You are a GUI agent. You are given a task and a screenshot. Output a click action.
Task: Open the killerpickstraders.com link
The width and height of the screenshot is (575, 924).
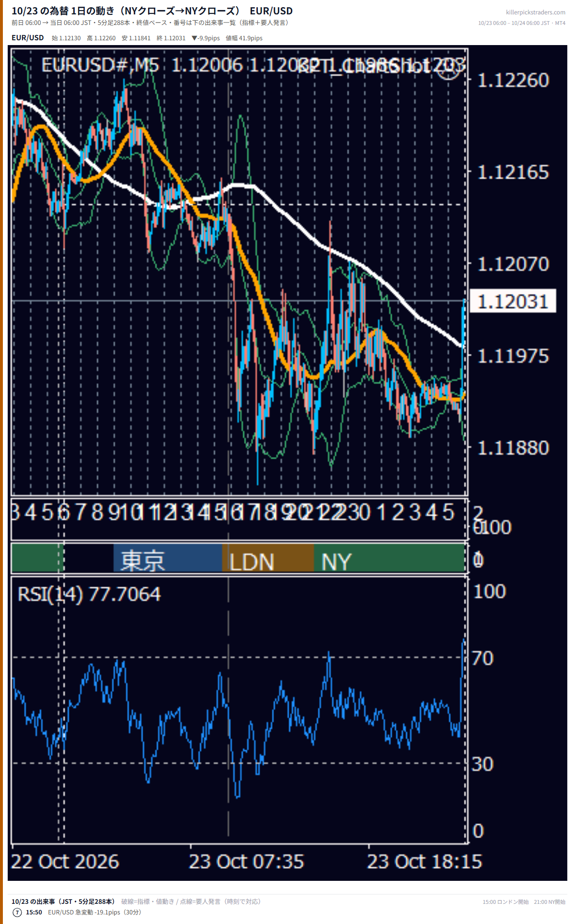coord(535,12)
